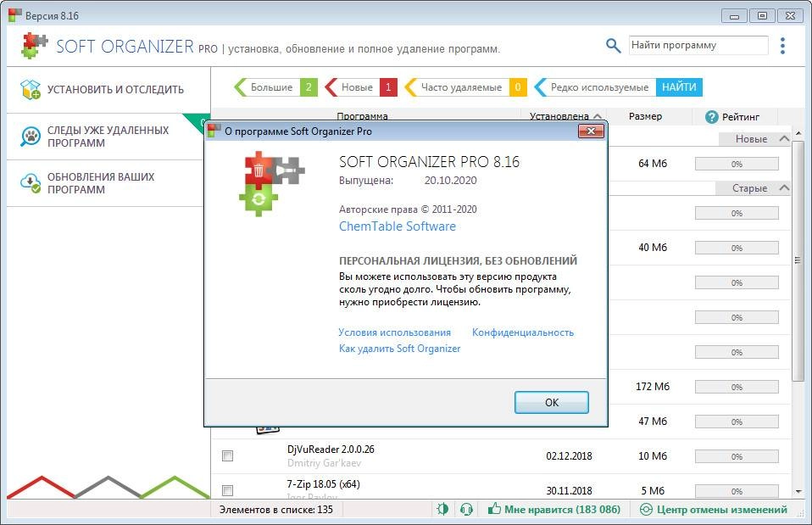Click the 02.12.2018 install date
This screenshot has width=812, height=525.
click(x=569, y=456)
